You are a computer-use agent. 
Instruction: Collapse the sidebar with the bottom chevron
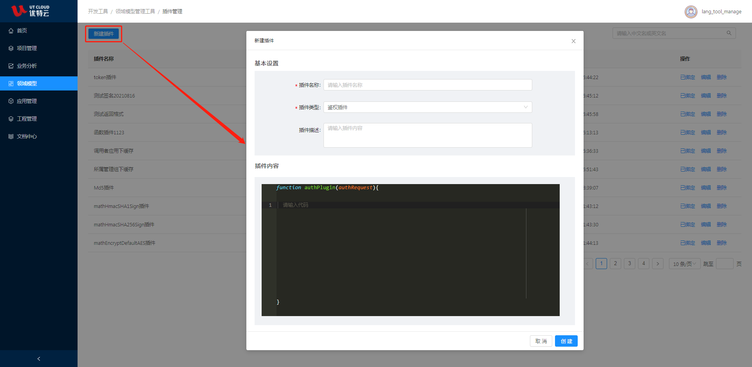pyautogui.click(x=39, y=358)
